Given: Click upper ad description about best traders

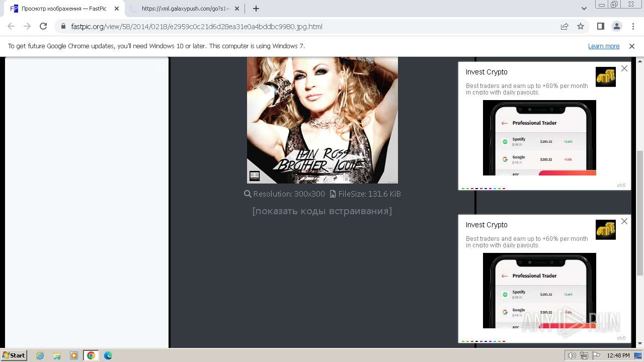Looking at the screenshot, I should point(527,89).
